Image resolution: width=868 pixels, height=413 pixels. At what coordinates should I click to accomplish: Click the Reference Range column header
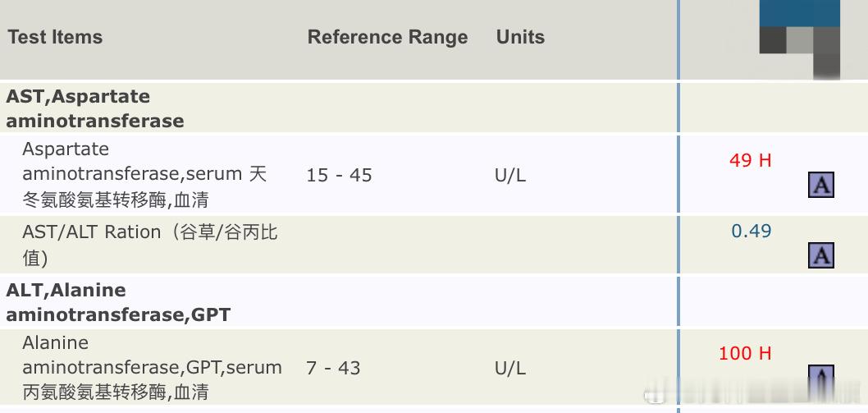pos(387,37)
